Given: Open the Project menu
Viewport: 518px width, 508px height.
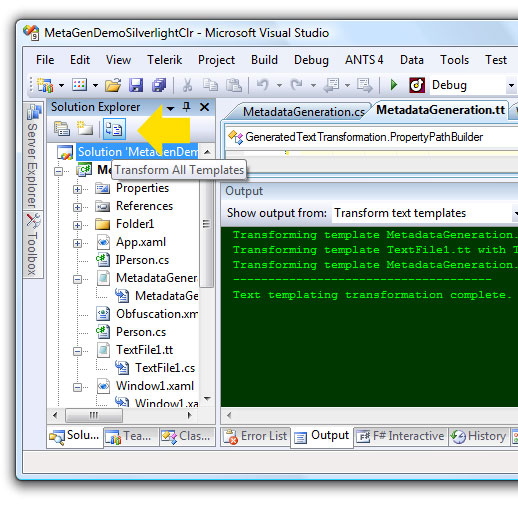Looking at the screenshot, I should tap(216, 60).
